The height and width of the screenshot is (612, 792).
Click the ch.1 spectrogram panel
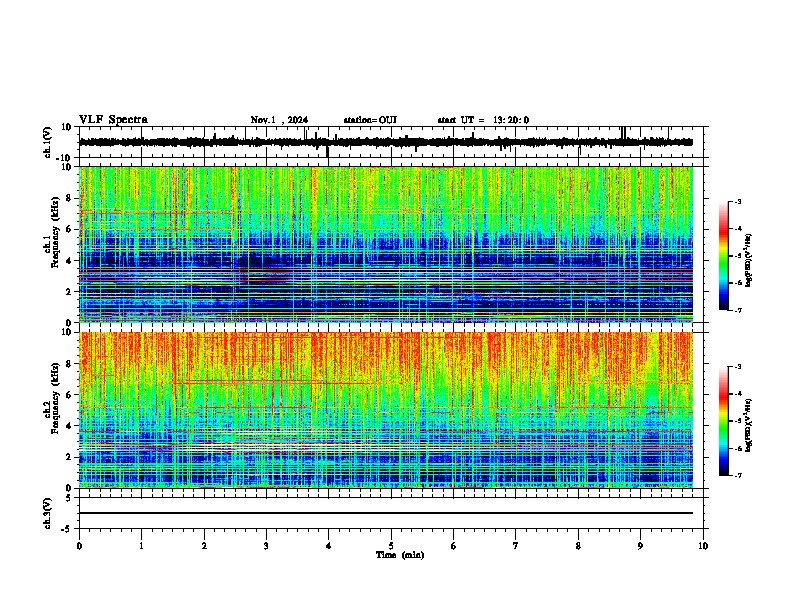(386, 244)
